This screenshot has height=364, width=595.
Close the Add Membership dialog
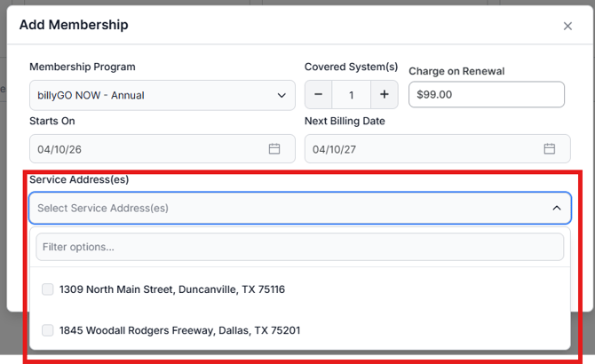coord(567,26)
